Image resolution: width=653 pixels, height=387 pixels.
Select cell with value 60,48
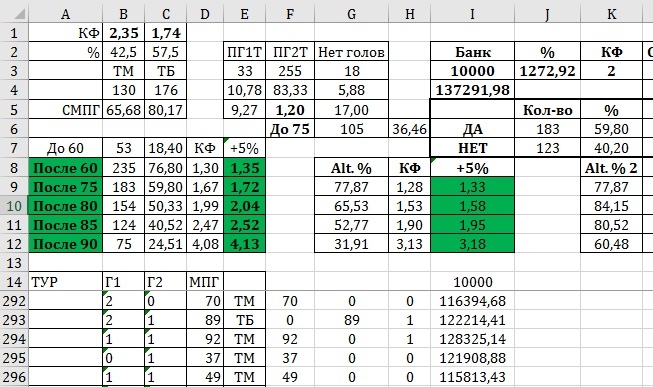click(611, 244)
